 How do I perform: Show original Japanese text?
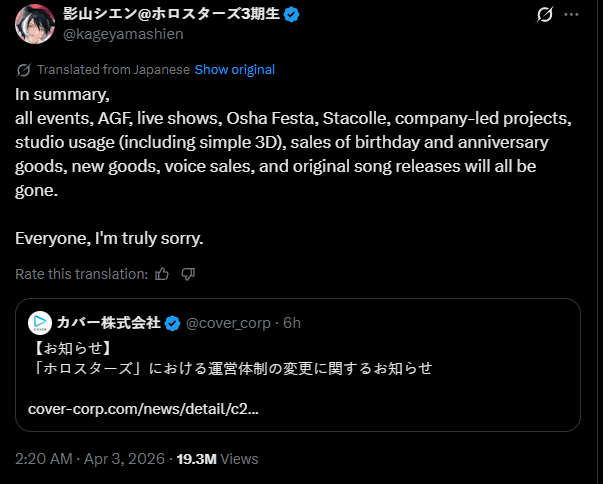point(234,70)
